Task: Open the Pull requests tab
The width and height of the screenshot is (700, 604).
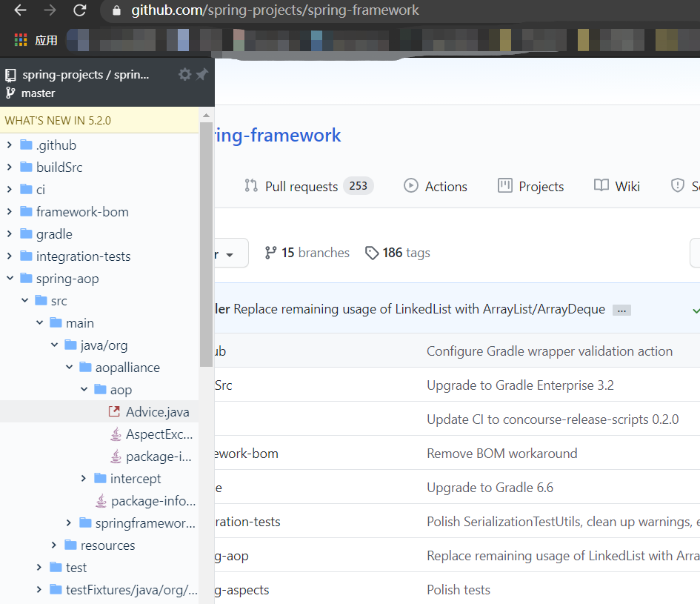Action: point(309,186)
